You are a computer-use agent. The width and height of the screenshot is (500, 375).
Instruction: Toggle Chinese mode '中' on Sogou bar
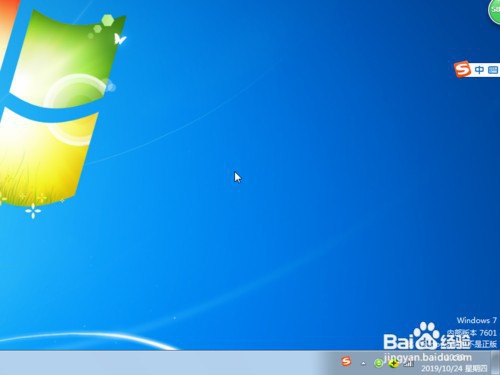pos(479,70)
